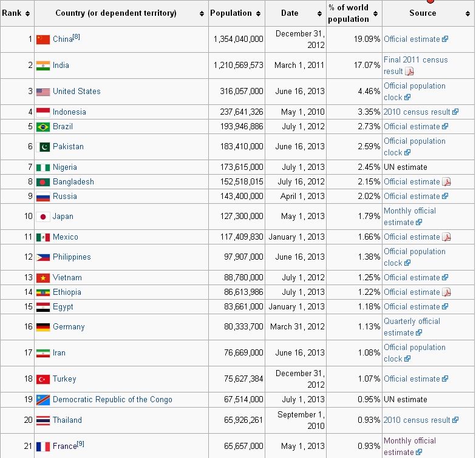Sort by Country column sort arrows
Viewport: 476px width, 458px height.
tap(202, 13)
